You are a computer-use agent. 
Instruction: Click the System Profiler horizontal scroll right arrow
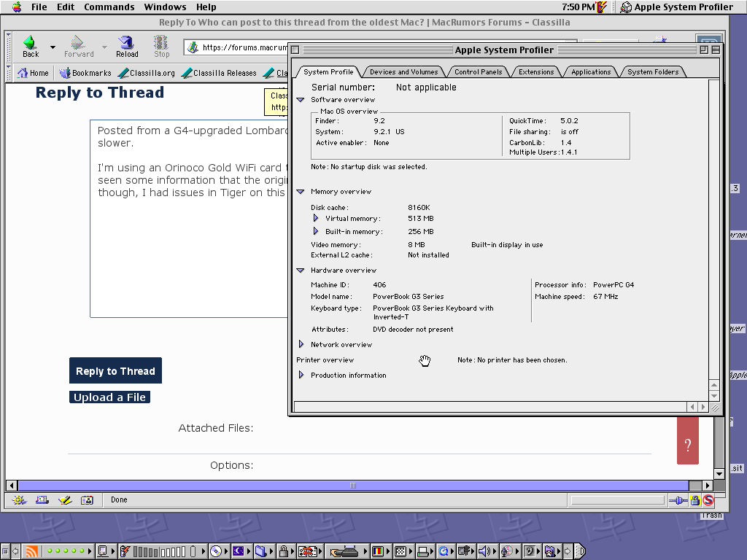click(703, 407)
